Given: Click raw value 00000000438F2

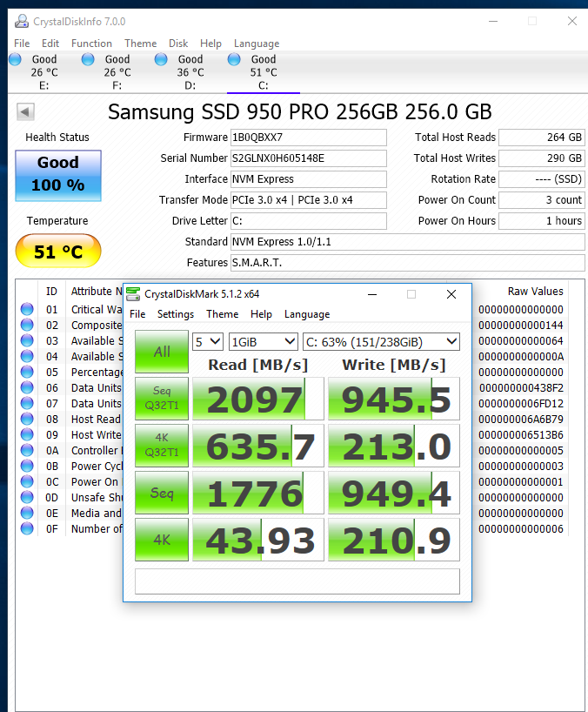Looking at the screenshot, I should pyautogui.click(x=521, y=388).
